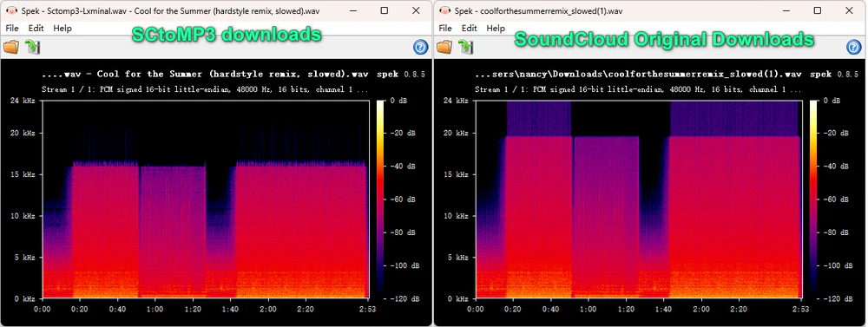
Task: Open Edit menu in left Spek window
Action: (36, 28)
